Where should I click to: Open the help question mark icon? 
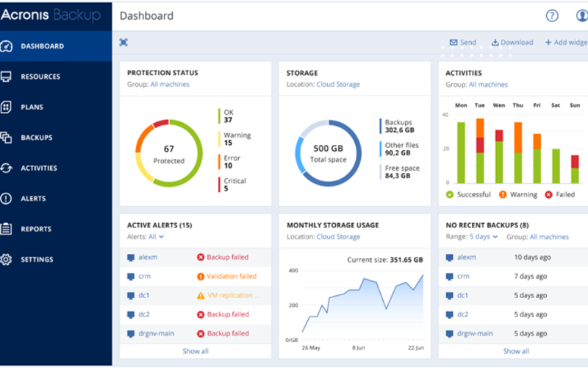pos(552,15)
